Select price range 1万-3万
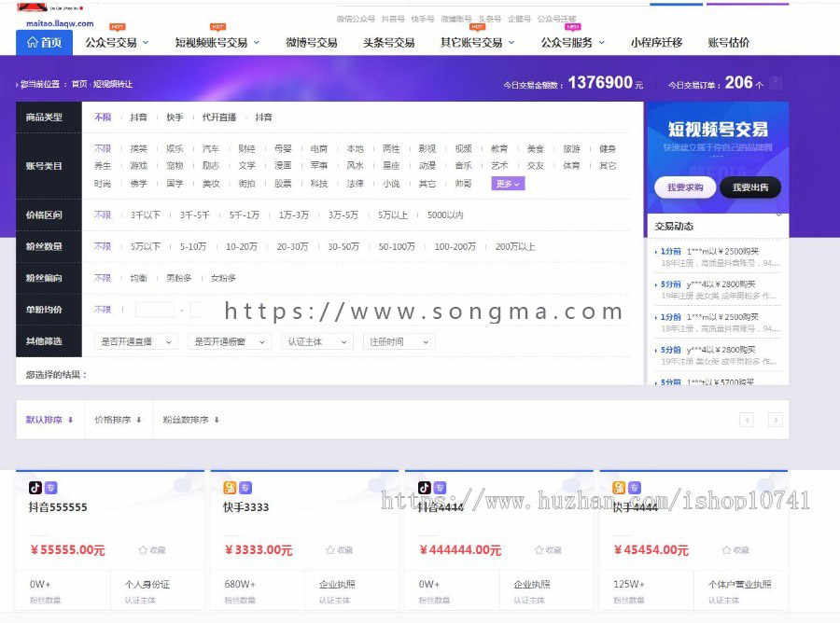Viewport: 840px width, 623px height. tap(294, 215)
